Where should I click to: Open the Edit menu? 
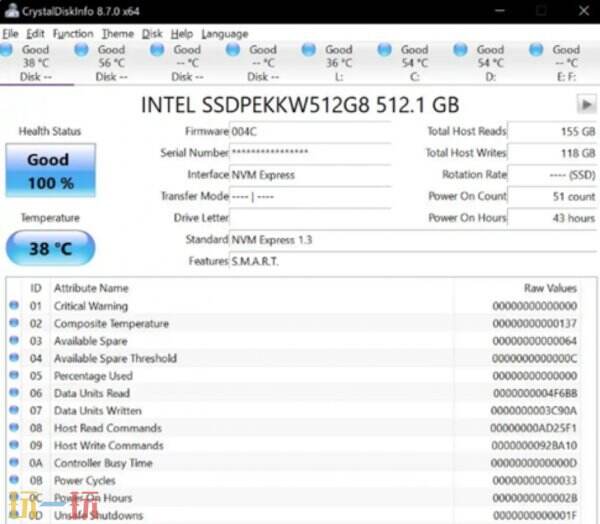click(35, 34)
